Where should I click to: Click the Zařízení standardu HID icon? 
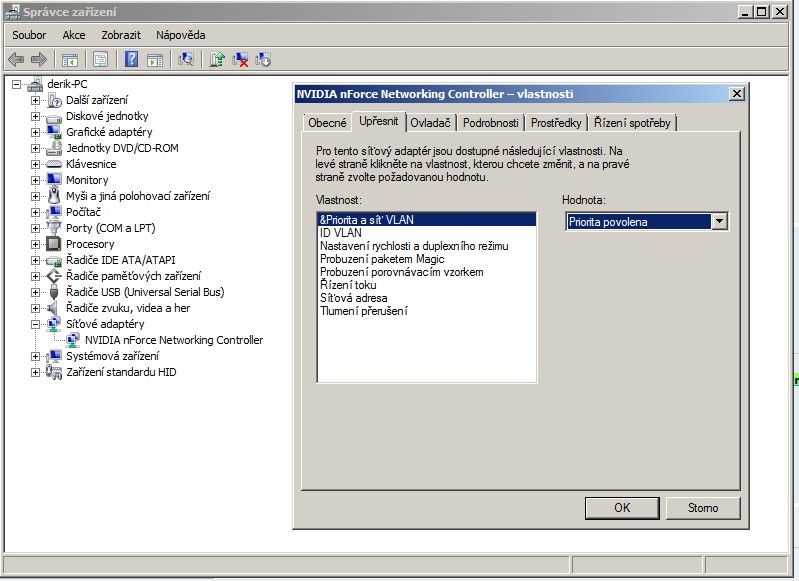click(54, 372)
